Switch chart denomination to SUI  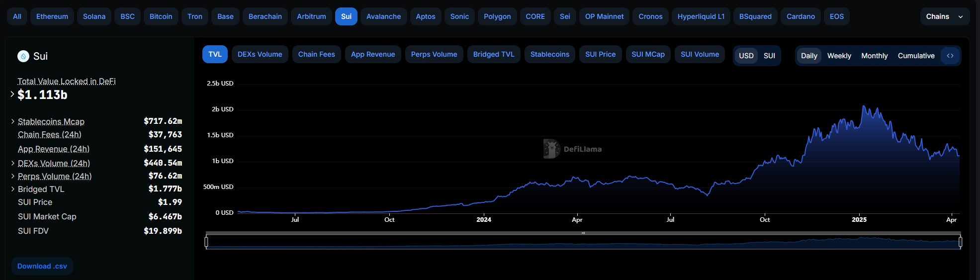(769, 56)
